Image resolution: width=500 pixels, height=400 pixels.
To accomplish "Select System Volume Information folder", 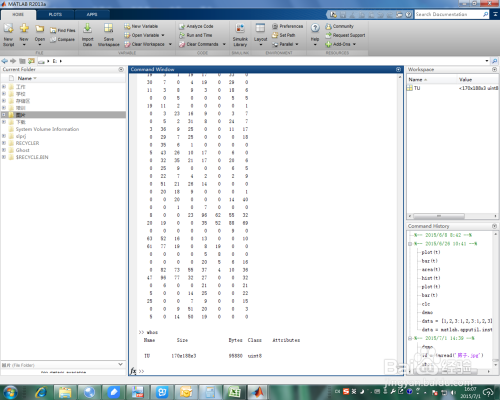I will (47, 129).
